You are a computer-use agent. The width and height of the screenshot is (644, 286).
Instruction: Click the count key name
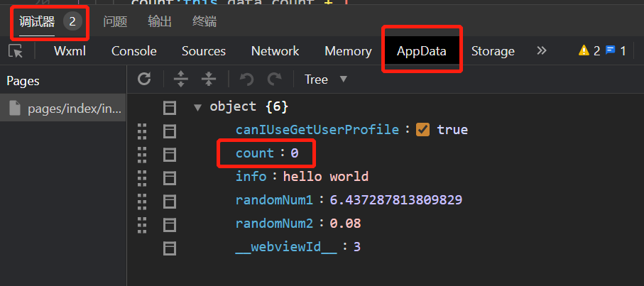[x=255, y=153]
